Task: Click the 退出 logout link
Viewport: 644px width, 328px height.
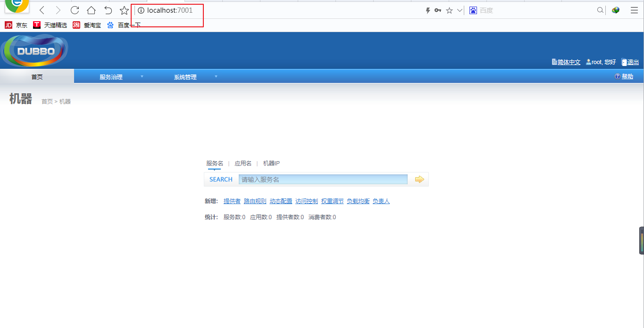Action: pyautogui.click(x=633, y=62)
